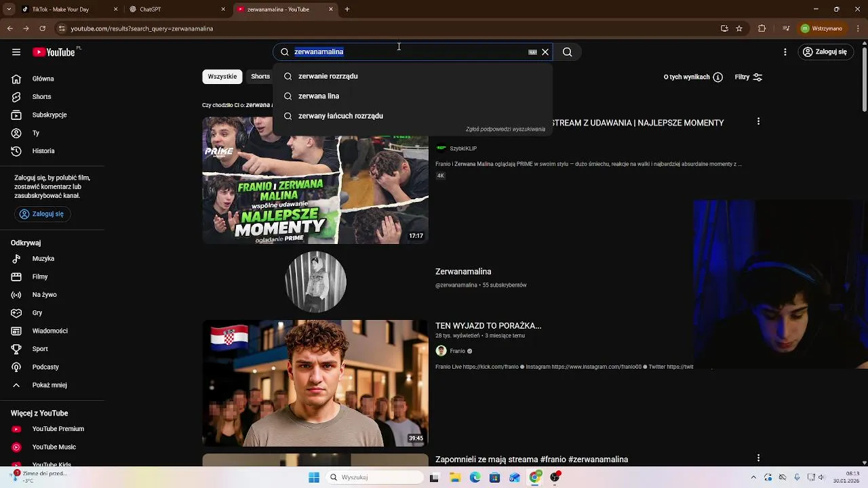Open YouTube Music link
Viewport: 868px width, 488px height.
(x=52, y=447)
